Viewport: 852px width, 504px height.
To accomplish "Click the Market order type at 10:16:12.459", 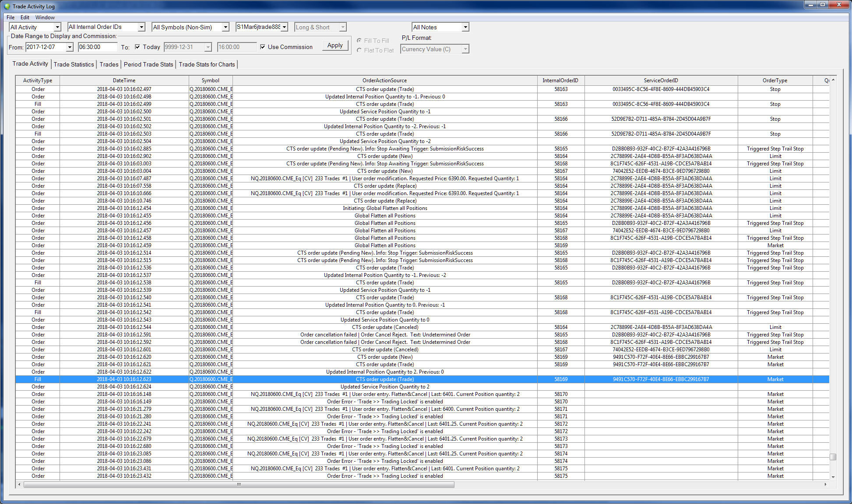I will tap(775, 245).
